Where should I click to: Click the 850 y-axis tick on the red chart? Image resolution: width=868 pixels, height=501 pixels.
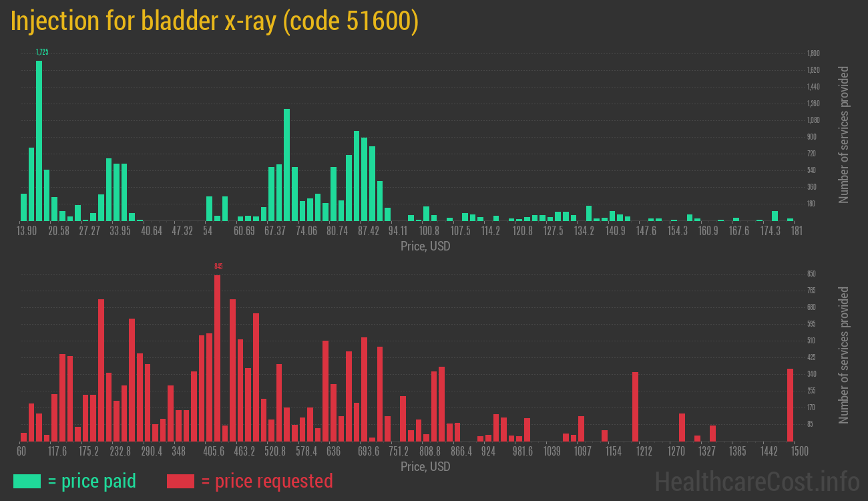click(811, 274)
